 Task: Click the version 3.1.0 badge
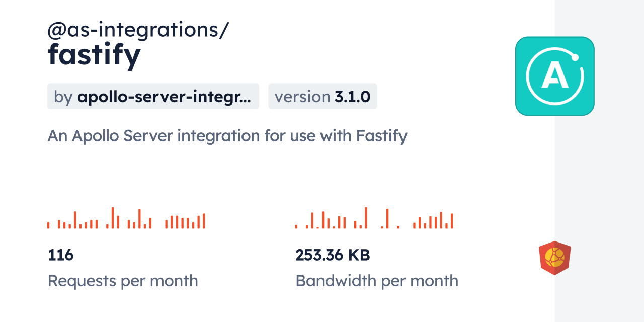(323, 96)
